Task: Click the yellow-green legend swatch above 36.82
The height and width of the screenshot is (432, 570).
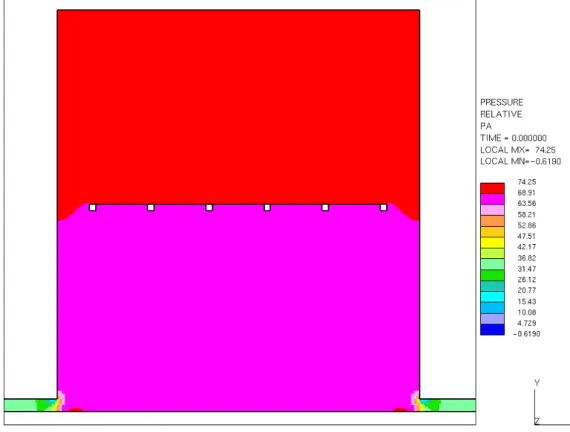Action: click(x=492, y=253)
